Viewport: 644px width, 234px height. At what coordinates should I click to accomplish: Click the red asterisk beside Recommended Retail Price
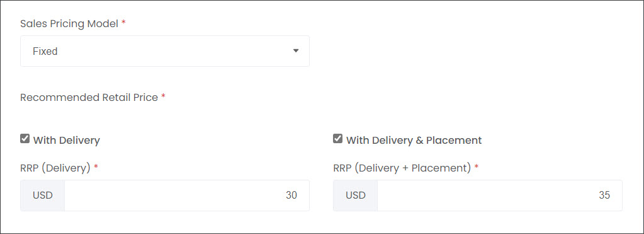pyautogui.click(x=163, y=97)
